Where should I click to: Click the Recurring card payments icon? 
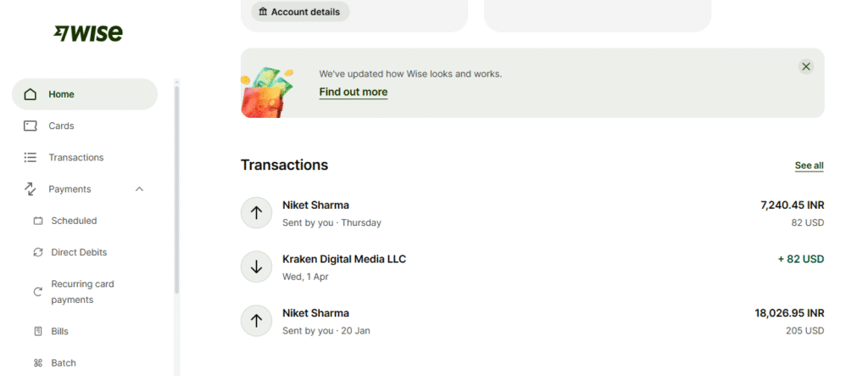pyautogui.click(x=37, y=292)
